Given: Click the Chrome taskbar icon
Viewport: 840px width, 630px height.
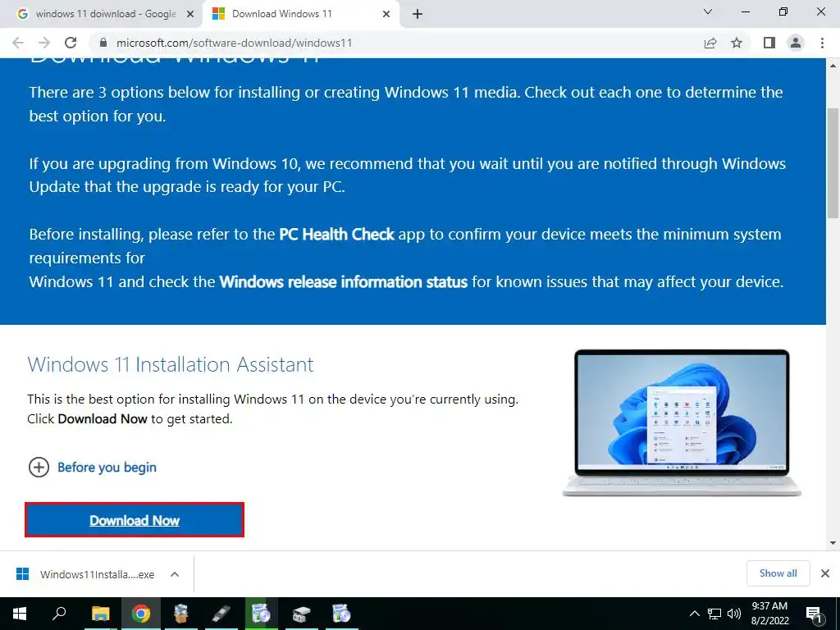Looking at the screenshot, I should point(141,614).
